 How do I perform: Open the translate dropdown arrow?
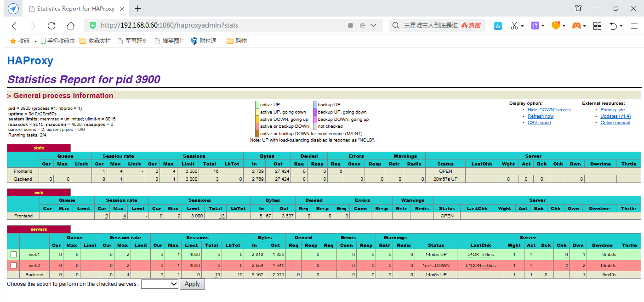point(543,26)
